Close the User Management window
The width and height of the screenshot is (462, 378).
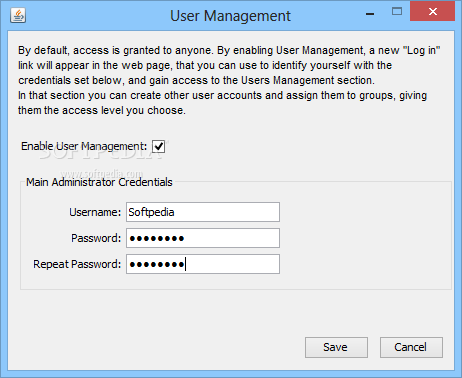click(432, 11)
